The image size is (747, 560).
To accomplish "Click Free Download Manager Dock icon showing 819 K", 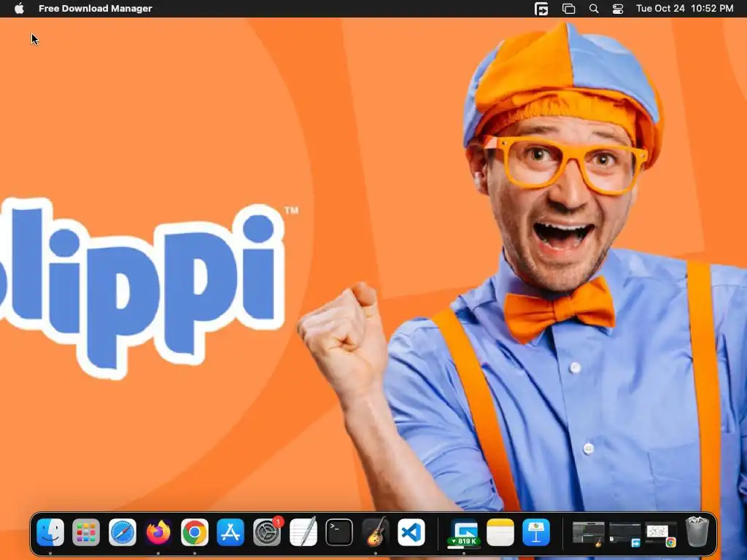I will 464,533.
